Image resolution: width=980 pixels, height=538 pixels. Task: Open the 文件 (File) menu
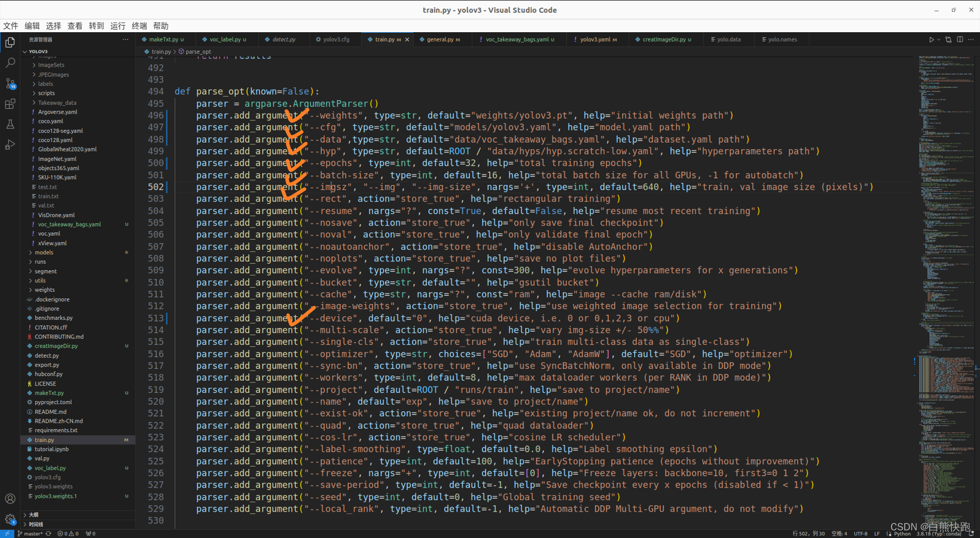point(11,26)
